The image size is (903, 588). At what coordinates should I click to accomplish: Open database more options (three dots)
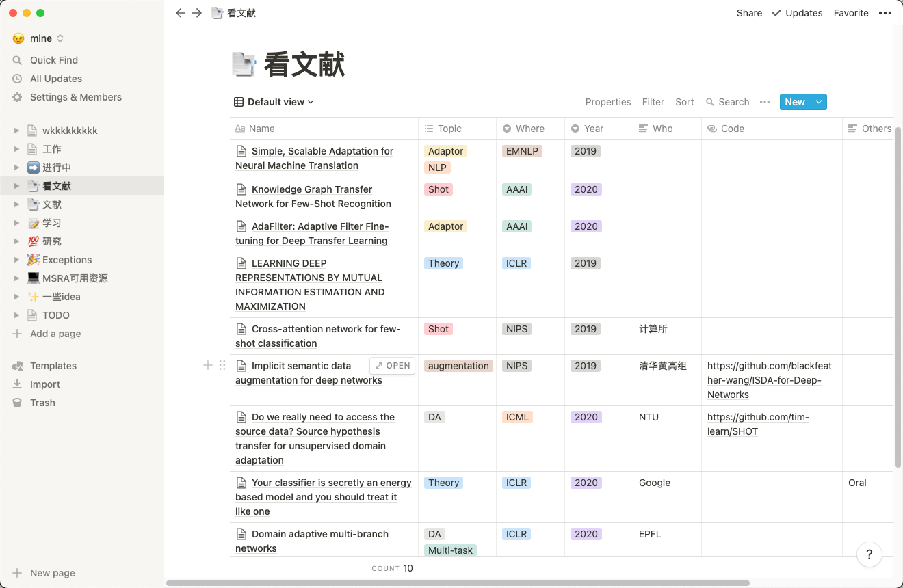pos(765,102)
